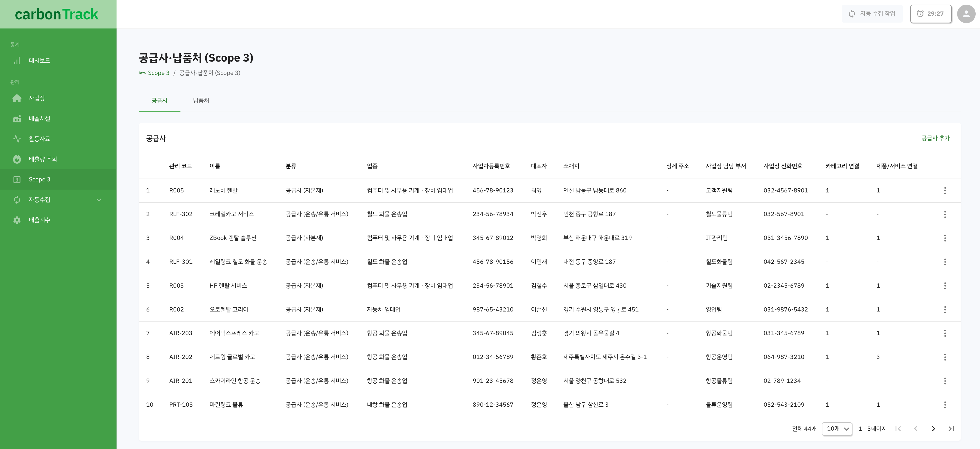Click the Scope 3 sidebar icon
The height and width of the screenshot is (449, 980).
tap(17, 179)
